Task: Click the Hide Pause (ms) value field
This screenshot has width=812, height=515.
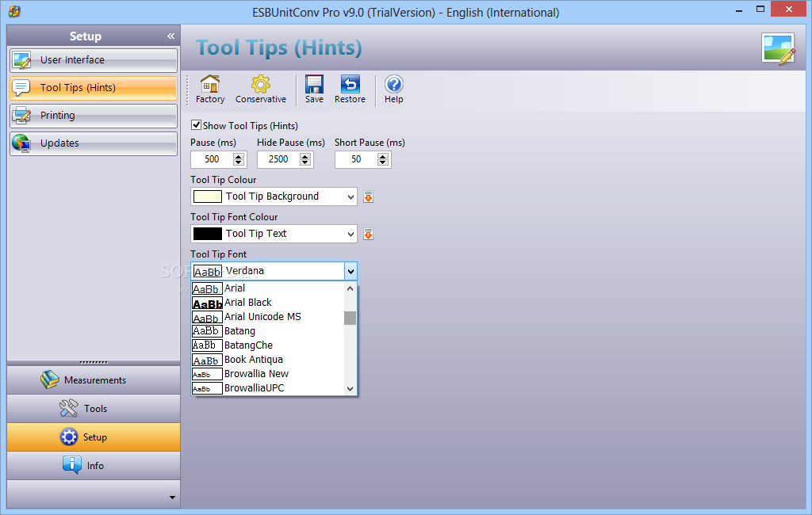Action: (278, 159)
